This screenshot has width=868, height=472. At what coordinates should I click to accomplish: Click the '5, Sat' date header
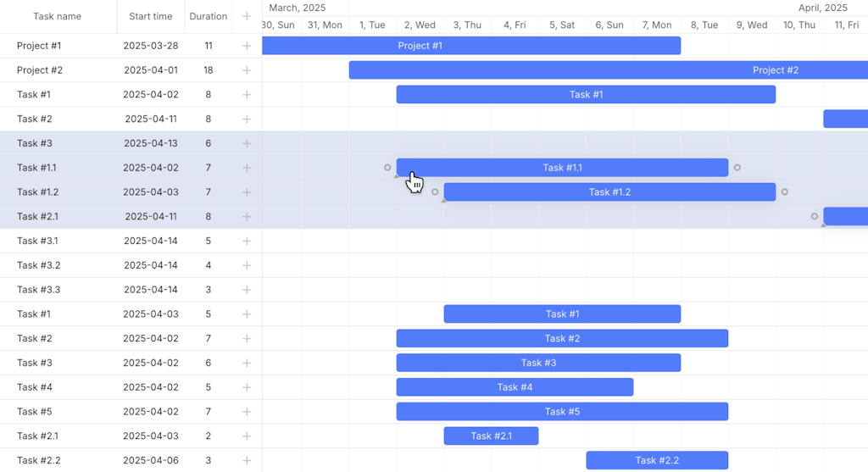[562, 25]
